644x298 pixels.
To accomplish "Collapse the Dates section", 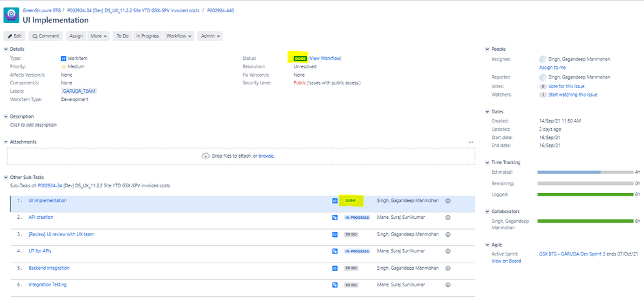I will click(487, 111).
